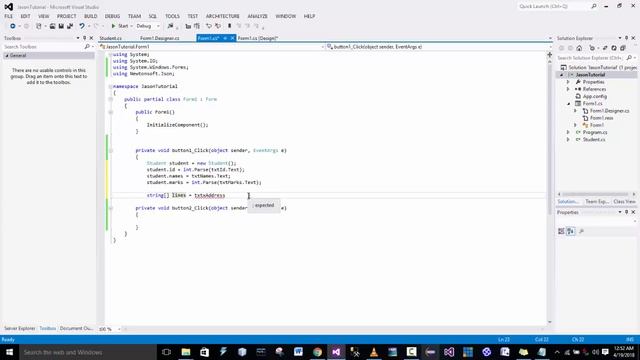Image resolution: width=640 pixels, height=360 pixels.
Task: Open the JasonTutorial.Form1 class dropdown
Action: coord(212,47)
